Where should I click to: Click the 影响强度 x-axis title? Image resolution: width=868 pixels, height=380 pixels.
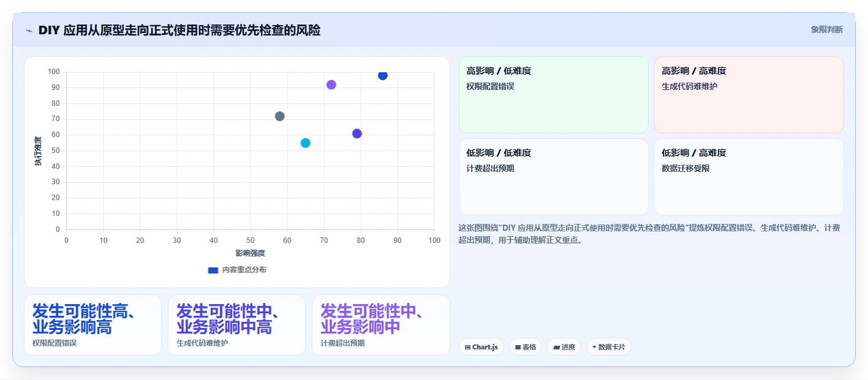pos(250,253)
